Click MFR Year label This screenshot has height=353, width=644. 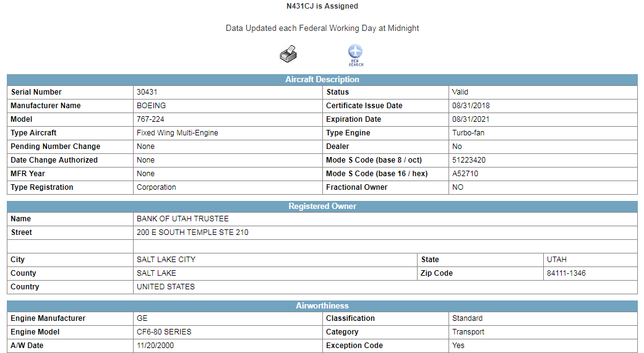tap(27, 173)
